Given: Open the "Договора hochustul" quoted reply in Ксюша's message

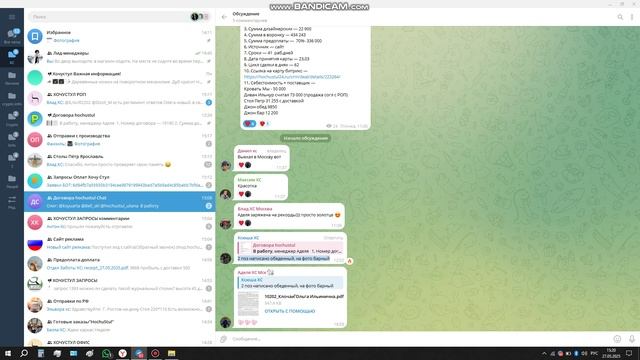Looking at the screenshot, I should (291, 248).
